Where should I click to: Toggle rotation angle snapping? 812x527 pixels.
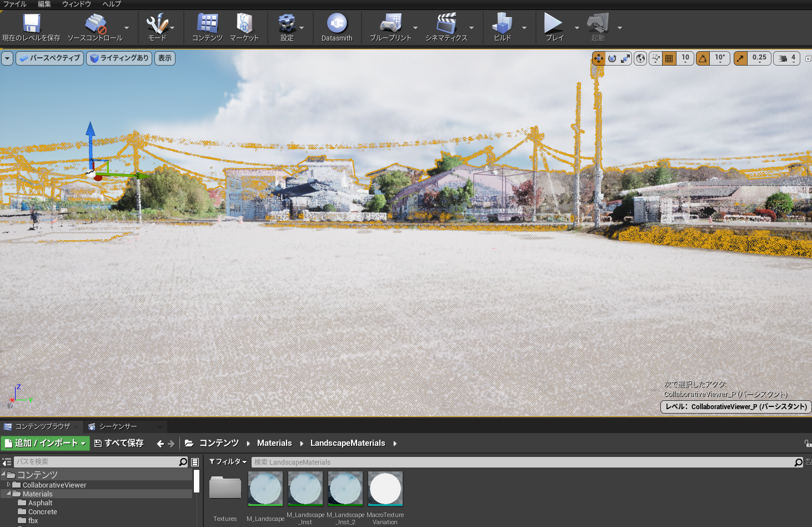pyautogui.click(x=703, y=58)
